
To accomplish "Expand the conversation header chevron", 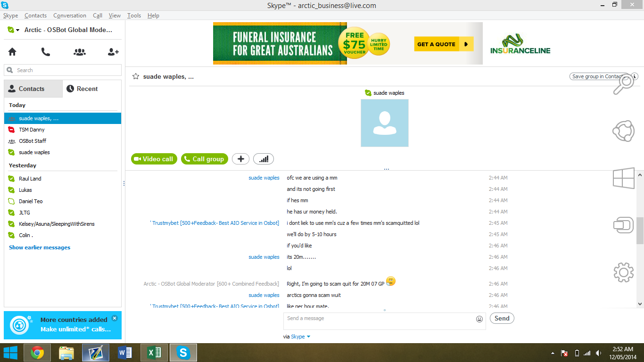I will (386, 168).
